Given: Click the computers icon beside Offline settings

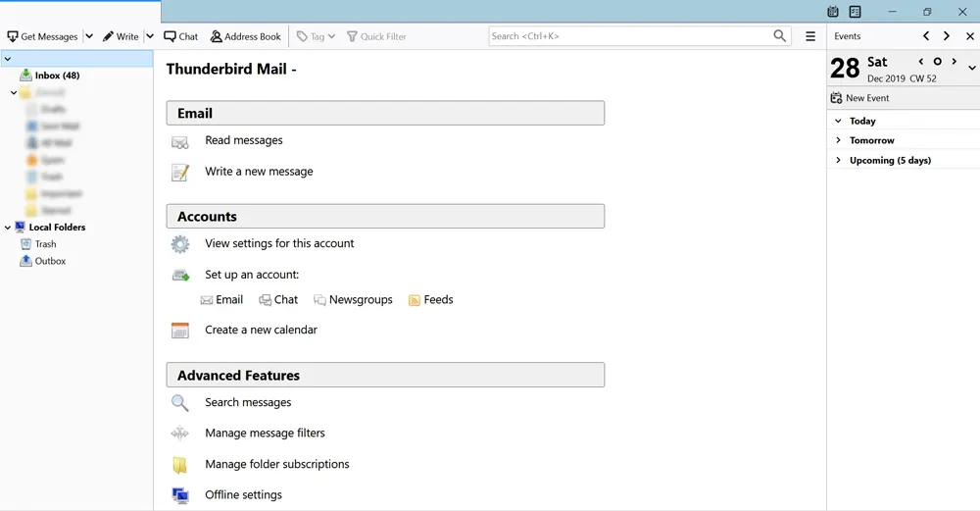Looking at the screenshot, I should [180, 495].
